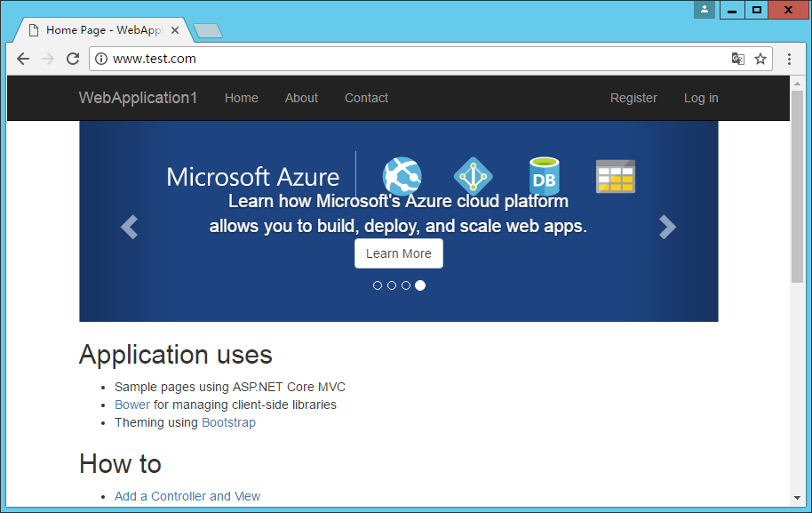Screen dimensions: 812x513
Task: Click the browser back arrow
Action: point(23,59)
